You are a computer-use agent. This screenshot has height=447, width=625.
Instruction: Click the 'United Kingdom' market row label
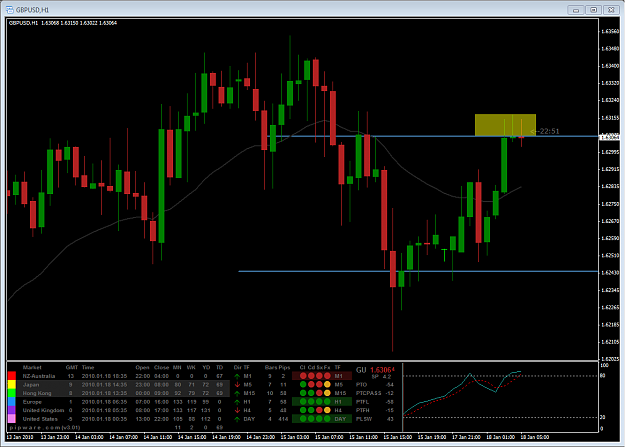(x=43, y=410)
